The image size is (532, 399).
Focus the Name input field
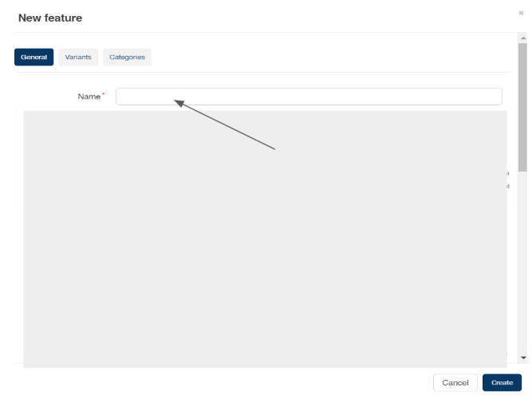tap(309, 97)
